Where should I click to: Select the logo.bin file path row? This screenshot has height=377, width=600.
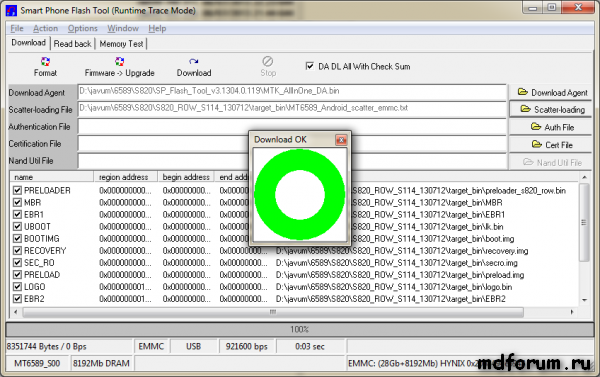pos(394,287)
